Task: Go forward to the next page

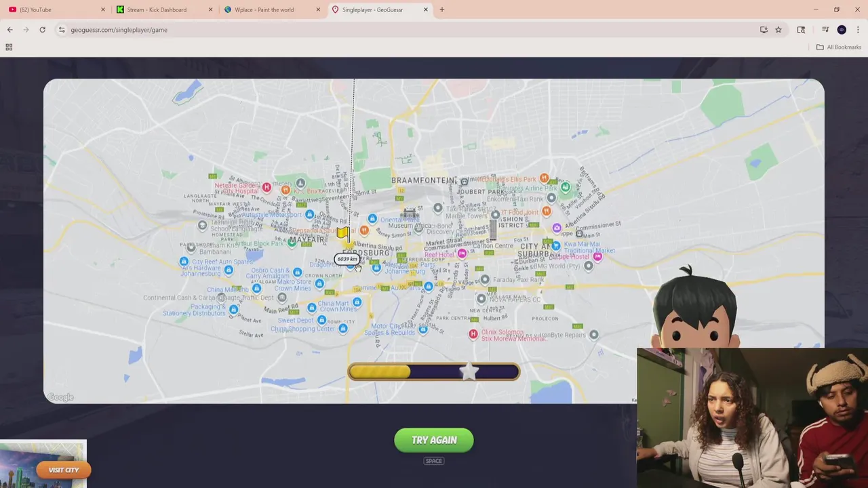Action: 26,30
